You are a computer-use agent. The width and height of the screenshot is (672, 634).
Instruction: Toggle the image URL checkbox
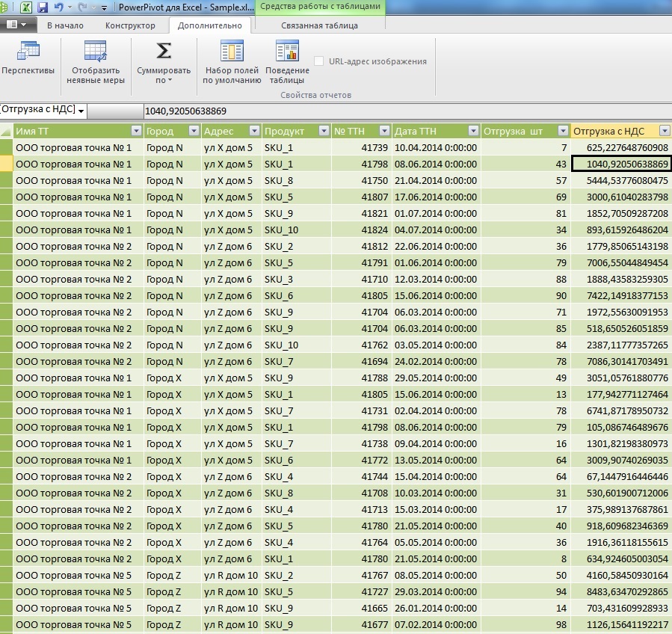(x=318, y=61)
